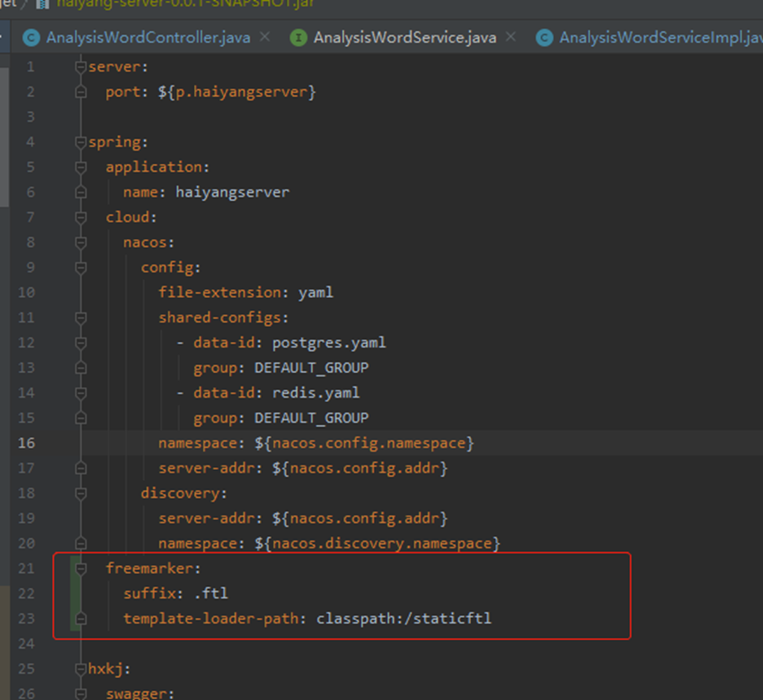Click the 'nacos:' key

(x=149, y=242)
